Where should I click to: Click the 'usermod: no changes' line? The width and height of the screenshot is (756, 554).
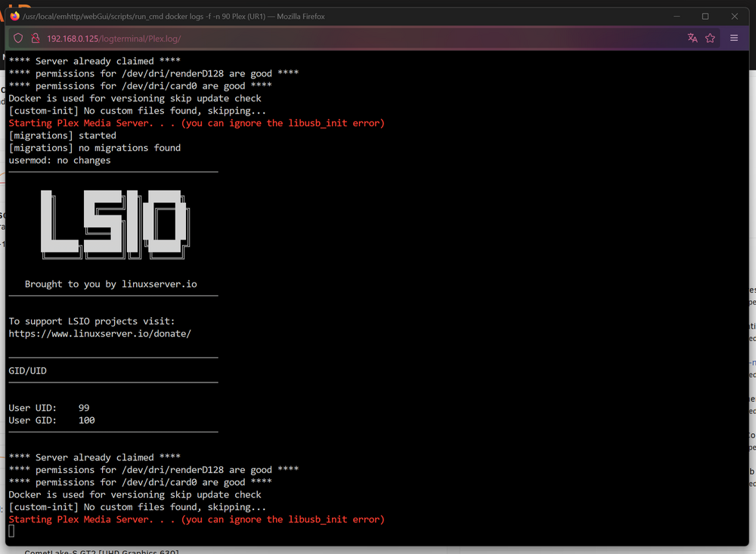tap(59, 160)
